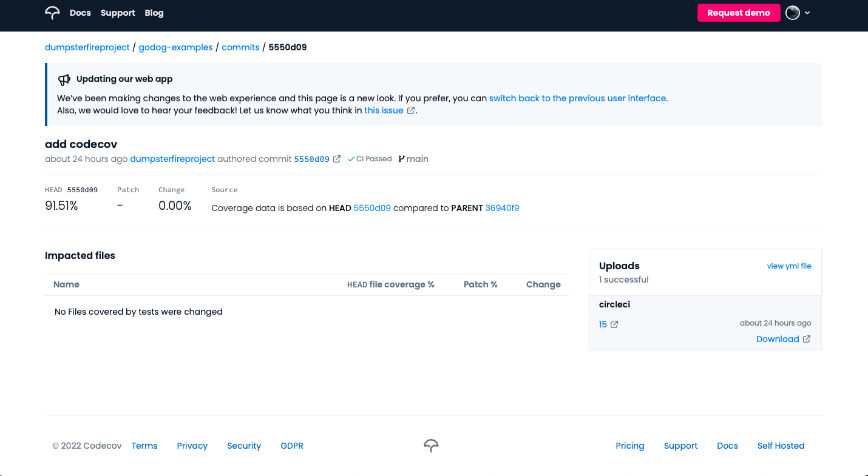Click view yml file link
The image size is (868, 476).
789,266
